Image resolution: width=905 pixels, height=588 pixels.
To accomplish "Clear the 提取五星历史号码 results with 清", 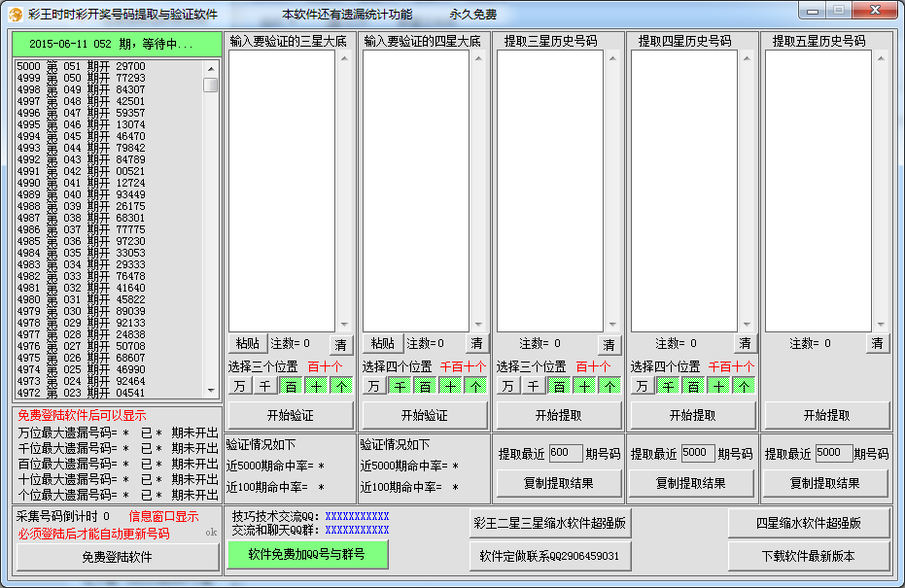I will click(x=877, y=343).
